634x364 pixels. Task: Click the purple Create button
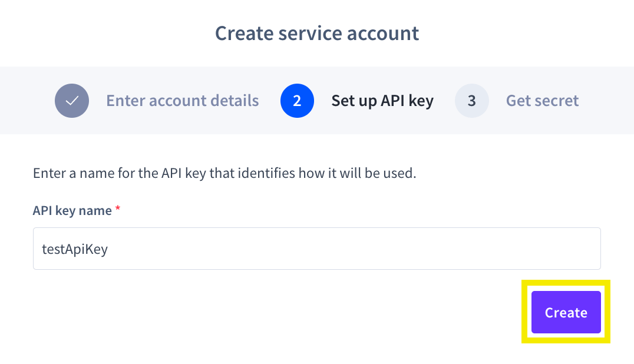click(x=566, y=312)
